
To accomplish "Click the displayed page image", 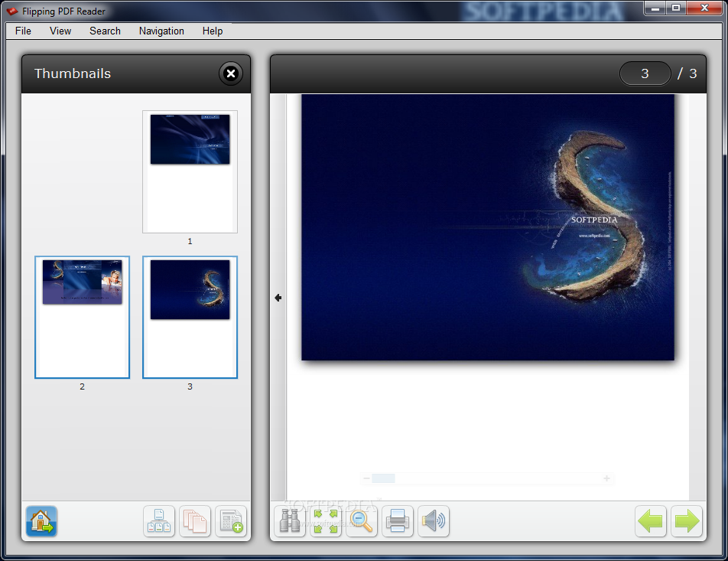I will 488,227.
